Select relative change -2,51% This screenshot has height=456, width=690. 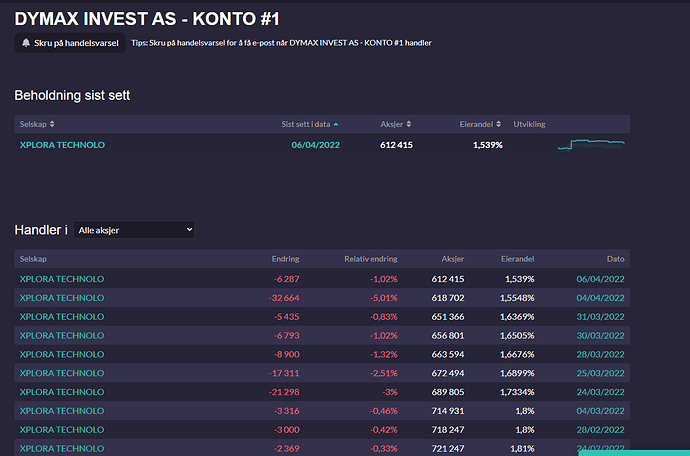384,373
